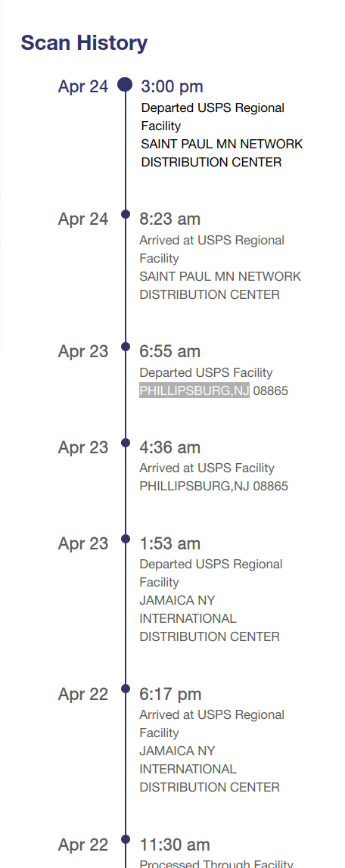Click Arrived at USPS Facility status text
This screenshot has height=868, width=345.
207,468
